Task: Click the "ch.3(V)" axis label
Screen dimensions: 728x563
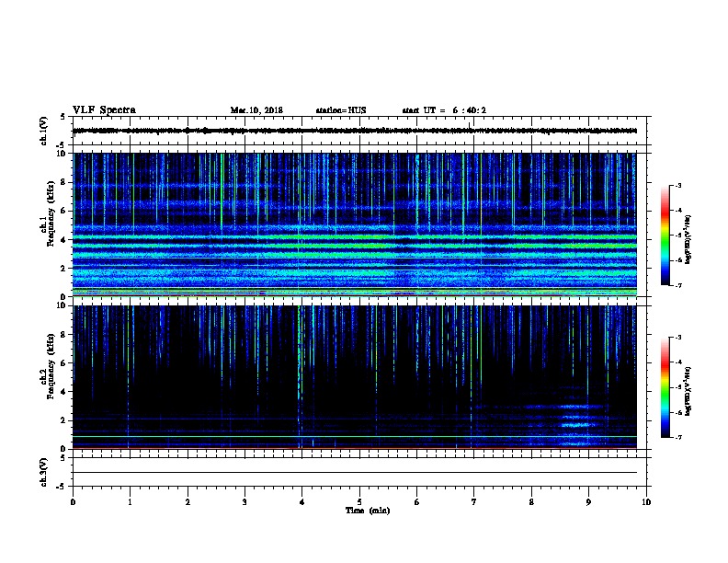Action: tap(43, 472)
